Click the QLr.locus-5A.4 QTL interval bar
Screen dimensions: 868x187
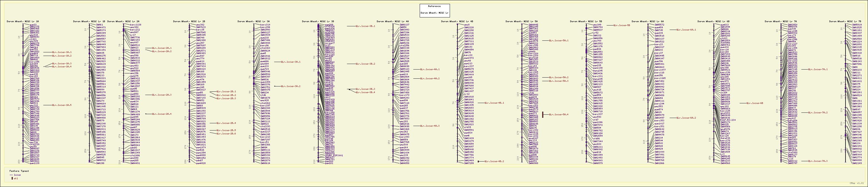coord(543,115)
